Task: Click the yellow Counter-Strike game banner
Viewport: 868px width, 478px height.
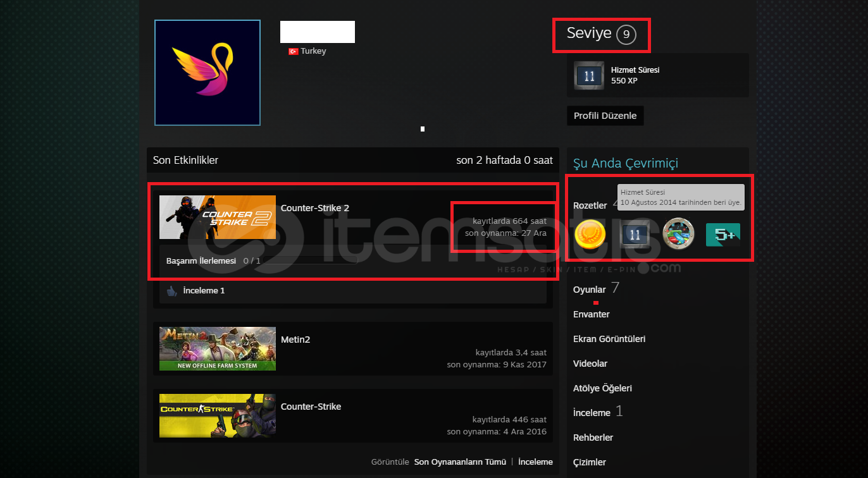Action: click(218, 415)
